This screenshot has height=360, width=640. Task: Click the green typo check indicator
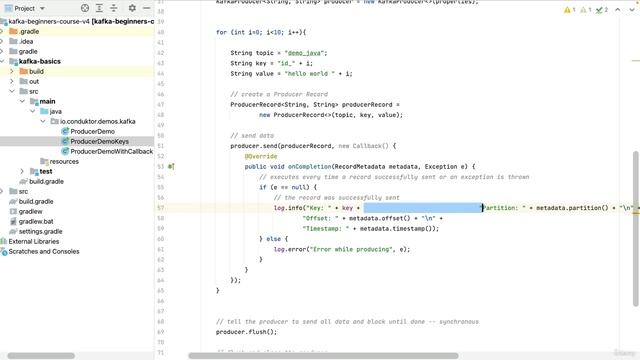point(602,10)
